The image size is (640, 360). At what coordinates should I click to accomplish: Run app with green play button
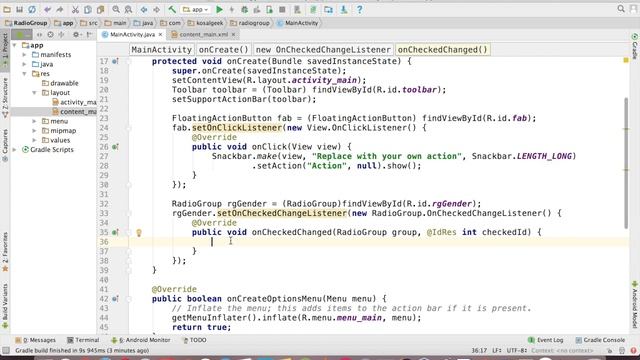coord(219,9)
